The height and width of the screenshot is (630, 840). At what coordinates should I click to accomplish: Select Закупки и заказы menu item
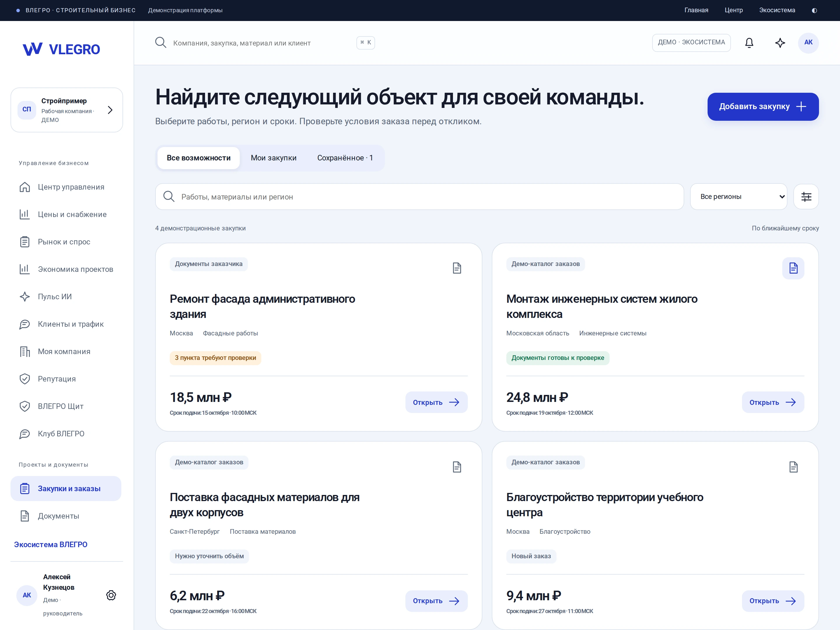pos(66,489)
